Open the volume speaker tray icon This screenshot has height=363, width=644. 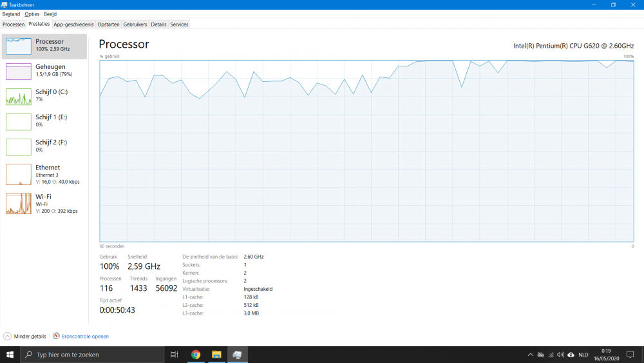(561, 355)
